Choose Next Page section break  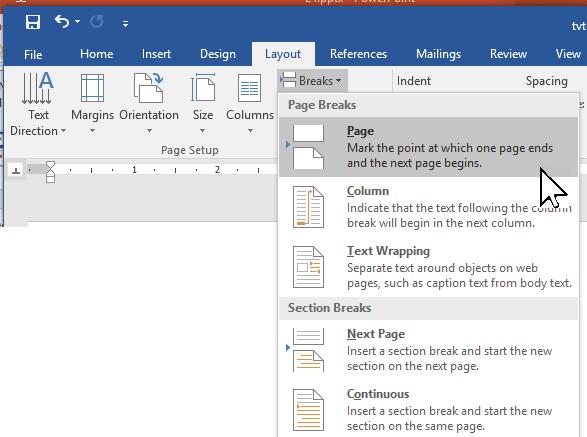[x=428, y=350]
